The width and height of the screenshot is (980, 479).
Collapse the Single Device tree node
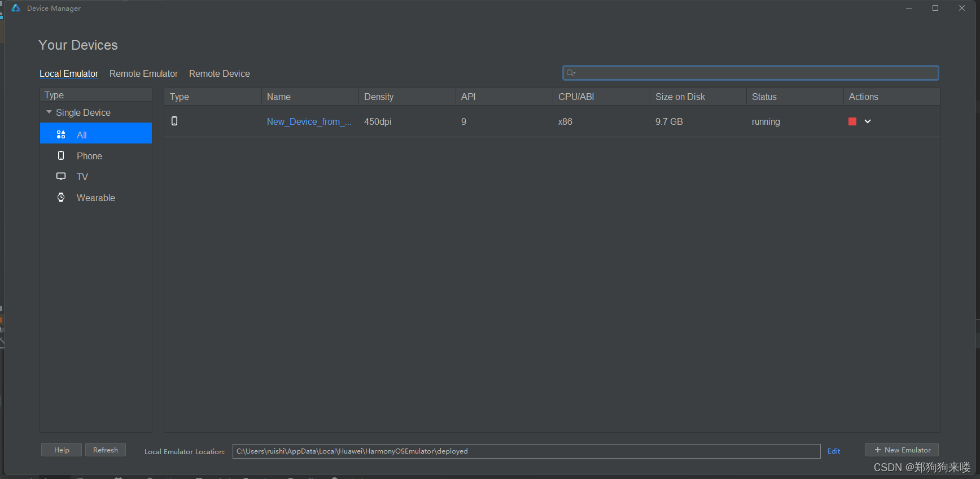tap(49, 112)
